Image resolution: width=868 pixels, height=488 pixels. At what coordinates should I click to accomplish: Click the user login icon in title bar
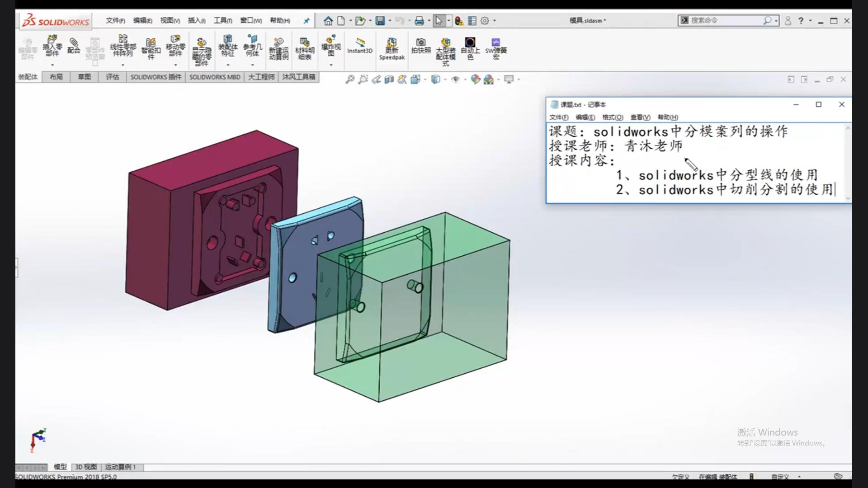788,20
